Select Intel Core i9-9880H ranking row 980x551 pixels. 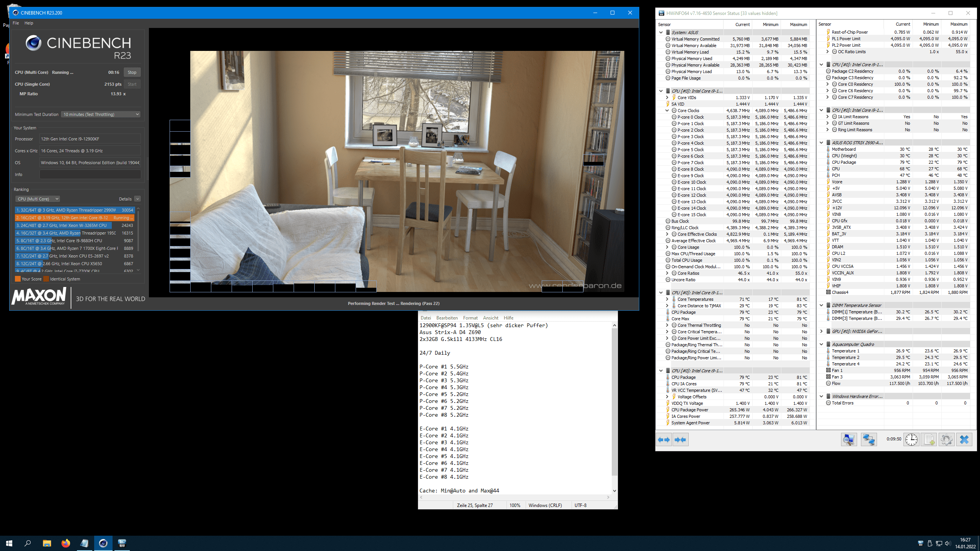pyautogui.click(x=75, y=241)
